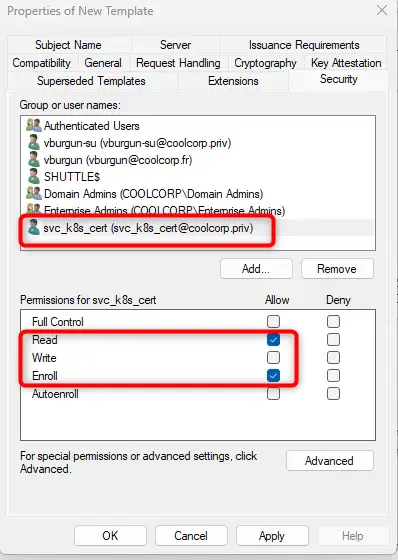Remove the selected user
Image resolution: width=398 pixels, height=560 pixels.
tap(337, 269)
